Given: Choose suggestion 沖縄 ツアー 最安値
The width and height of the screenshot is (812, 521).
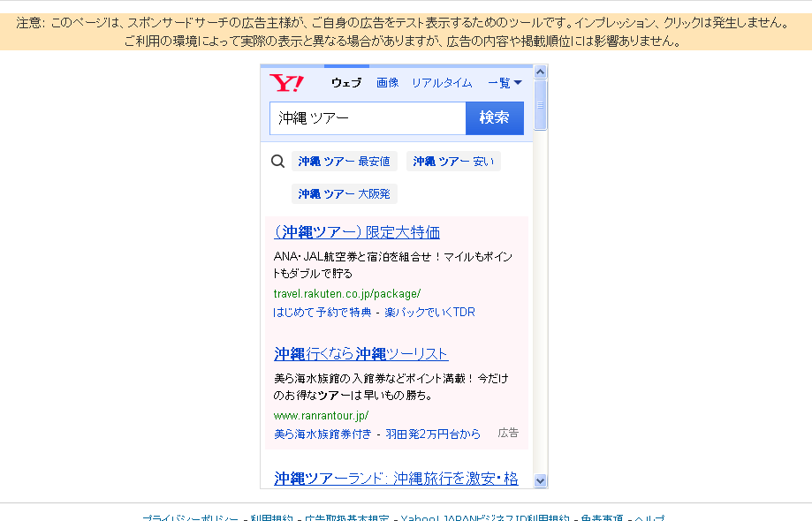Looking at the screenshot, I should pos(345,162).
